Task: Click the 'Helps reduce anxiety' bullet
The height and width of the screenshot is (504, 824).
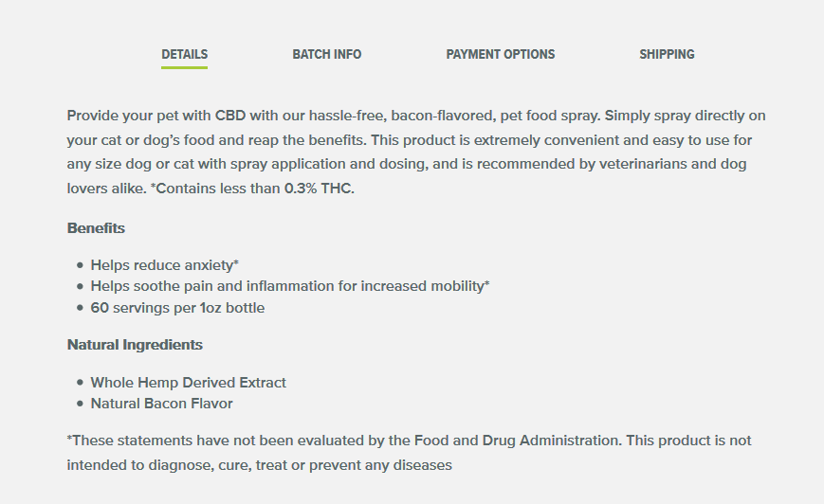Action: pos(164,265)
